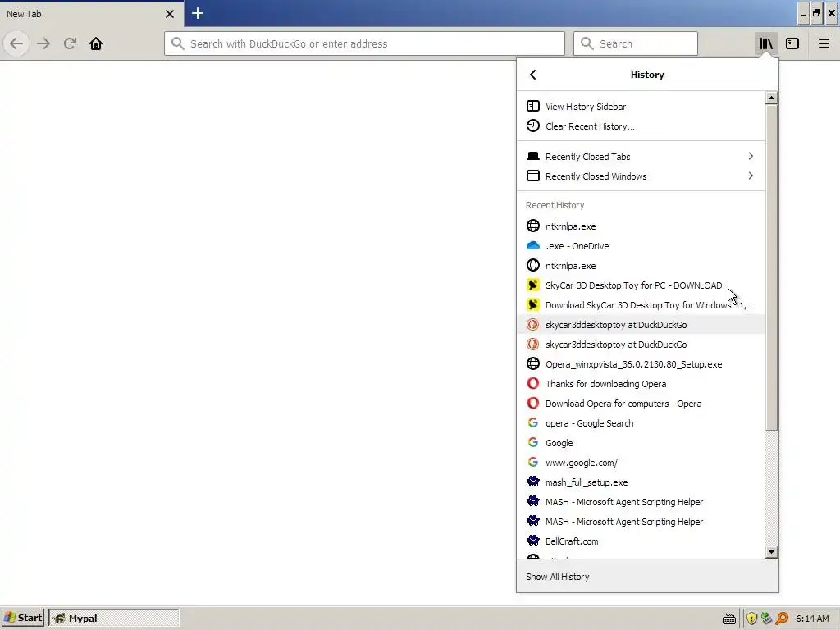Open Thanks for downloading Opera

[x=641, y=384]
